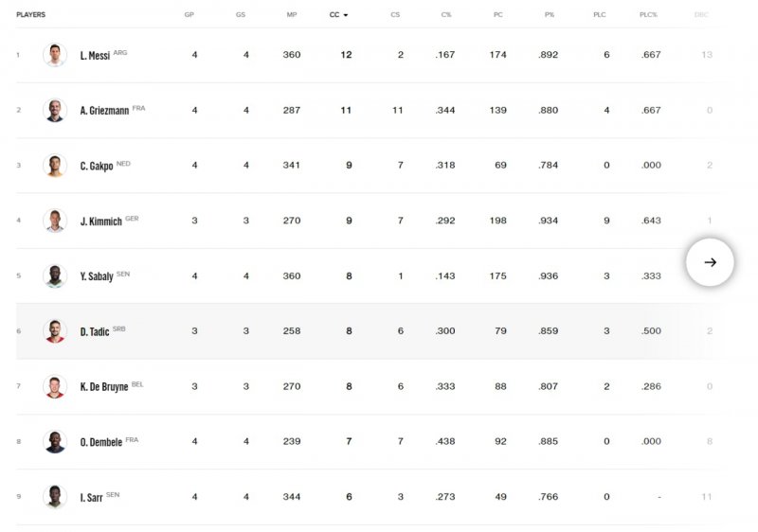Click the PLC% column header

pos(648,15)
